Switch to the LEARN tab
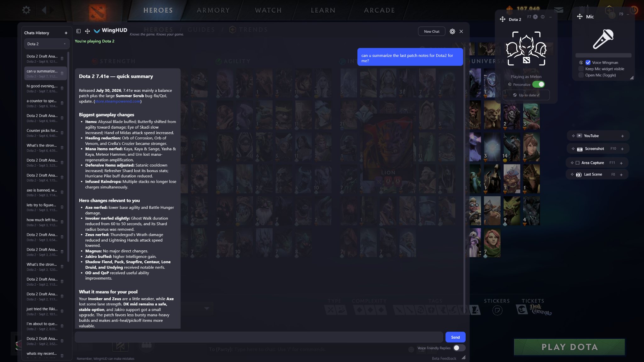The width and height of the screenshot is (644, 362). click(x=323, y=10)
